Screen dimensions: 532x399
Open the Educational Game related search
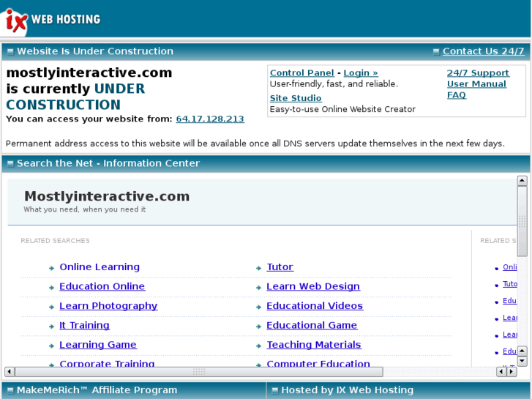click(312, 325)
